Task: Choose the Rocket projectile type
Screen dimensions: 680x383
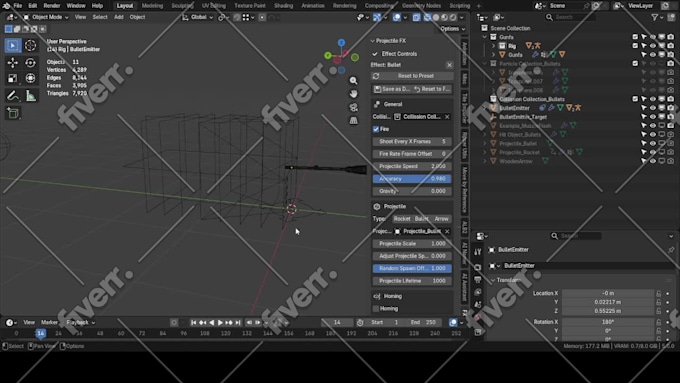Action: [402, 219]
